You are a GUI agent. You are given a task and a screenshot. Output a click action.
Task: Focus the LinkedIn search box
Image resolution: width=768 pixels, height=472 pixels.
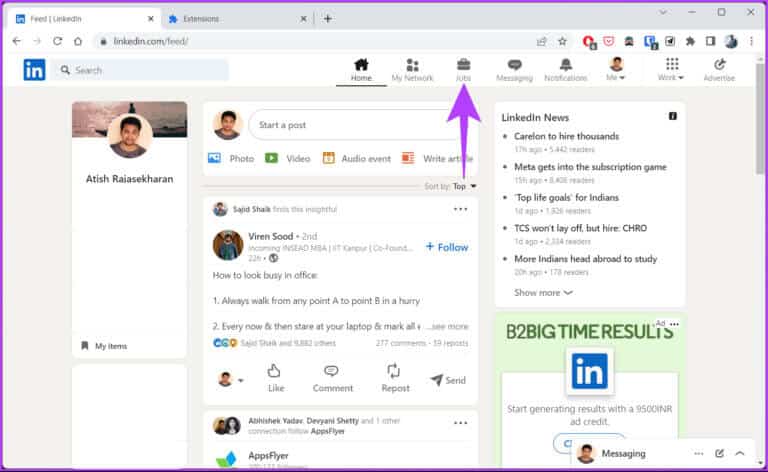[x=141, y=70]
